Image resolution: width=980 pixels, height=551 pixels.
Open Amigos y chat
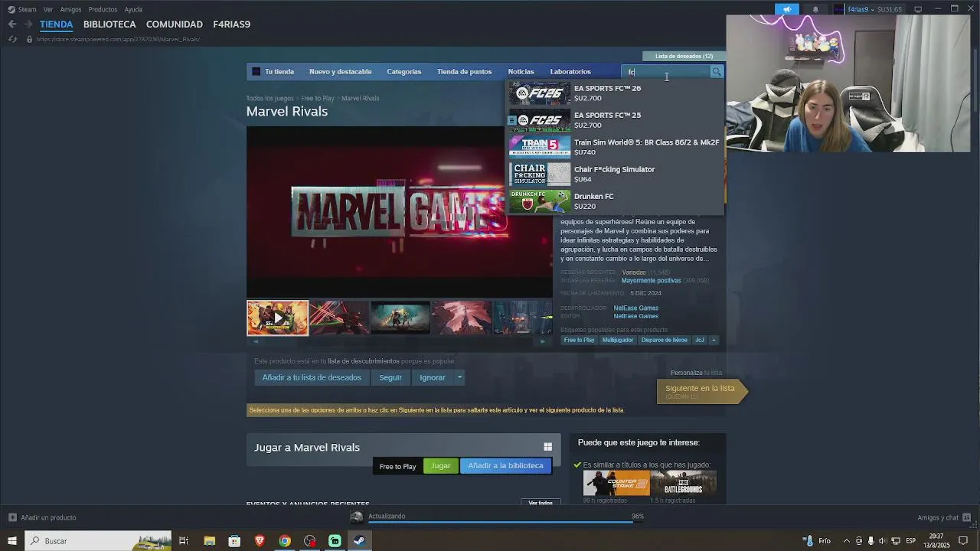tap(945, 518)
